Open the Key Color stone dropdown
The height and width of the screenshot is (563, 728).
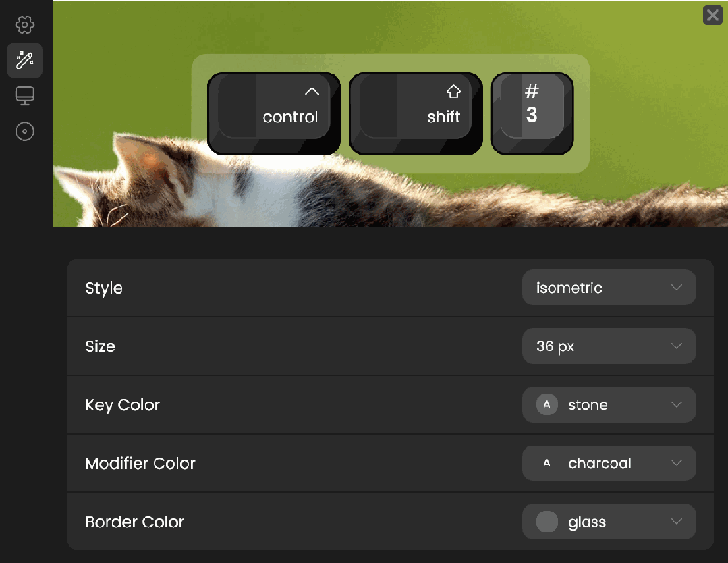609,404
